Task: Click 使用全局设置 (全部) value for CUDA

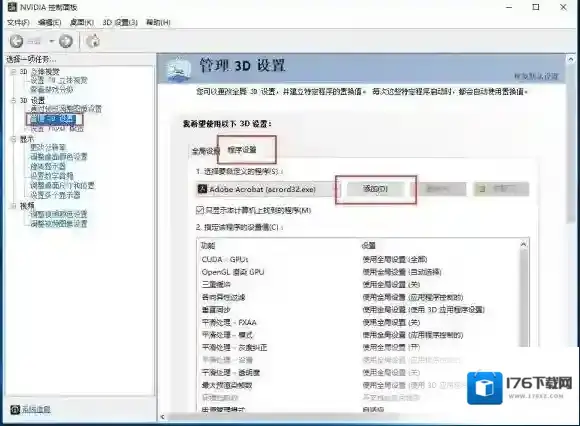Action: click(x=395, y=259)
